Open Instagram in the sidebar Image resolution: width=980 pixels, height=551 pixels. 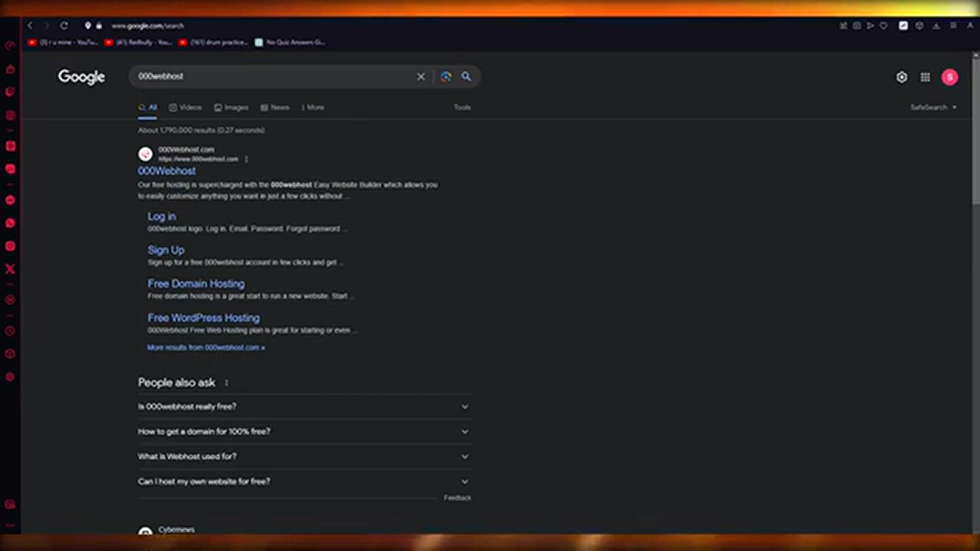point(10,246)
